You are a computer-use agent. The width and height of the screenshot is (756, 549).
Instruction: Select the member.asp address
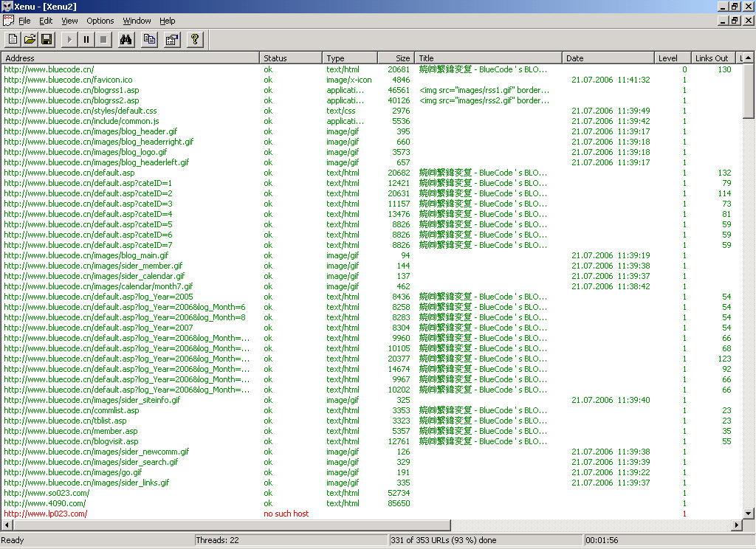(71, 431)
